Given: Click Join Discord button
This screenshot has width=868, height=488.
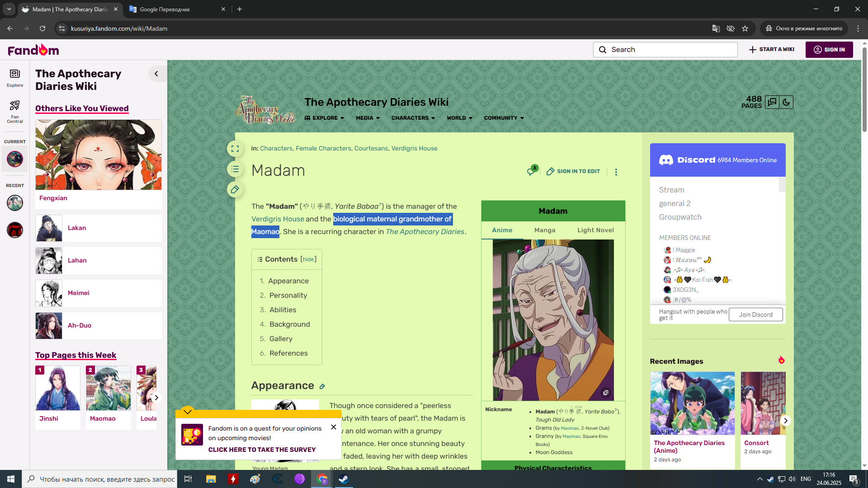Looking at the screenshot, I should click(755, 315).
